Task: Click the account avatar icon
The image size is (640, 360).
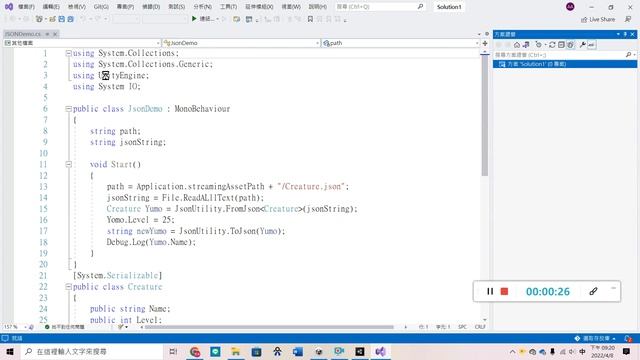Action: coord(570,7)
